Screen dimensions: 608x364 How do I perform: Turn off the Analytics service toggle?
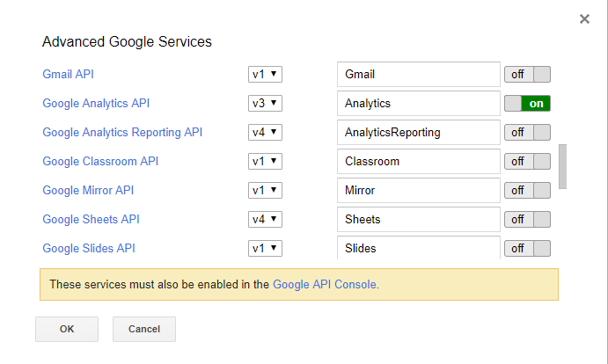pyautogui.click(x=527, y=103)
